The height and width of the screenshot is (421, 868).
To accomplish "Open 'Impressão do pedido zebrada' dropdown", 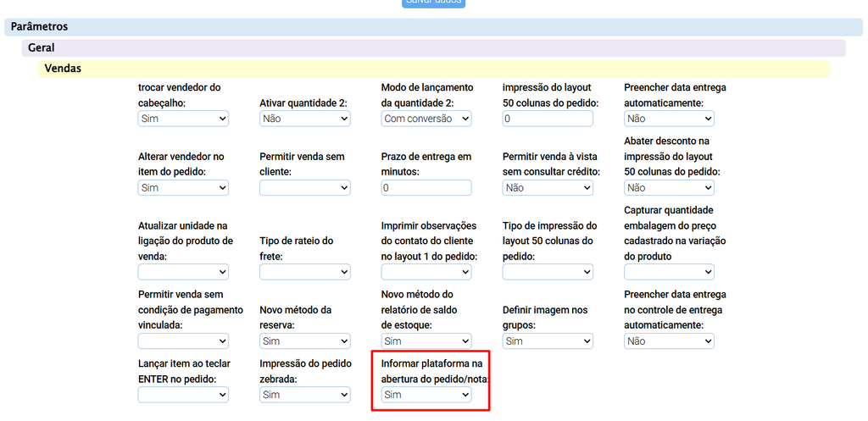I will coord(305,395).
